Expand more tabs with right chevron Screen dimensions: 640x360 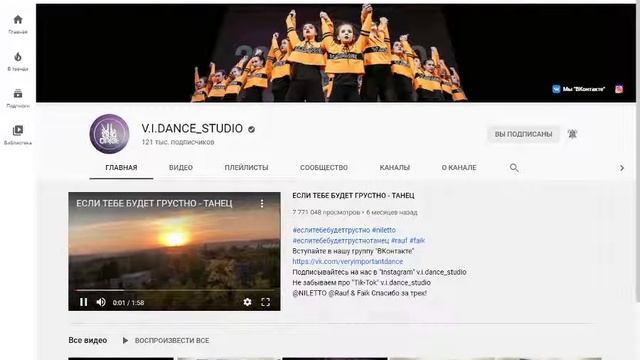pyautogui.click(x=622, y=168)
